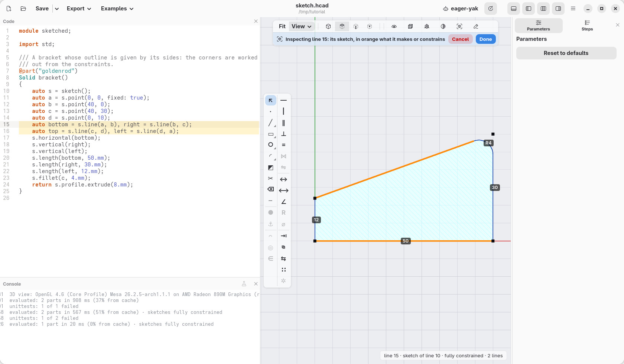Choose the scissors trim tool

(x=270, y=179)
